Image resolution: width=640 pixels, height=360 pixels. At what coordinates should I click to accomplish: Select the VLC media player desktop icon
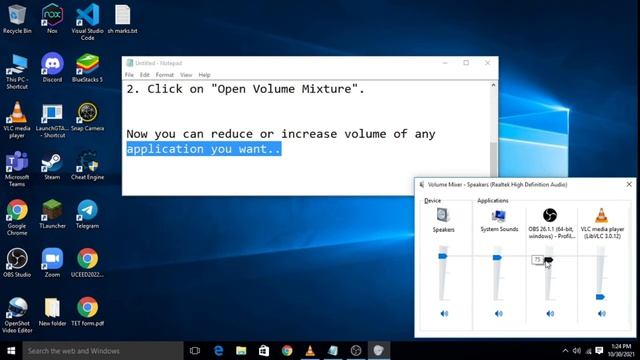click(x=17, y=120)
